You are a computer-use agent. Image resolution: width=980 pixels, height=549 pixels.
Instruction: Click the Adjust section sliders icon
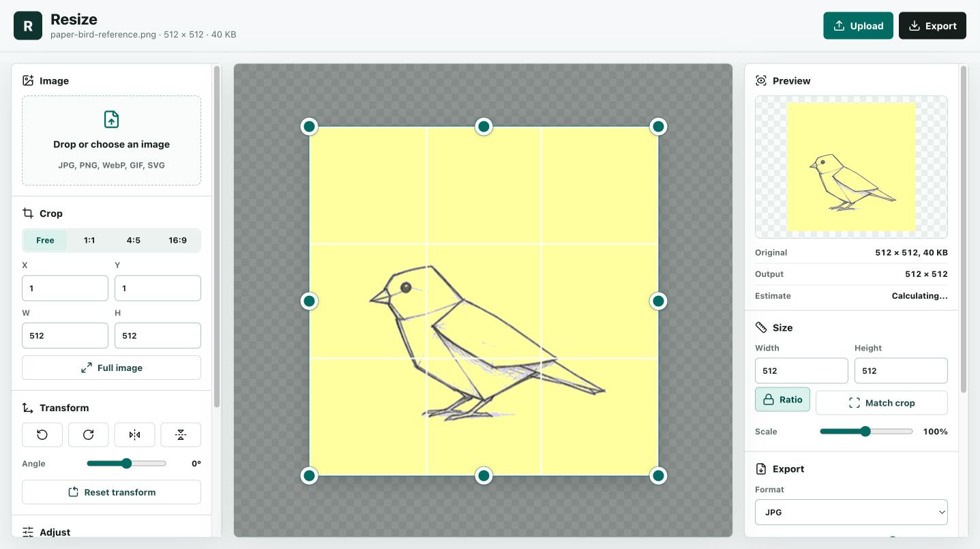click(28, 532)
